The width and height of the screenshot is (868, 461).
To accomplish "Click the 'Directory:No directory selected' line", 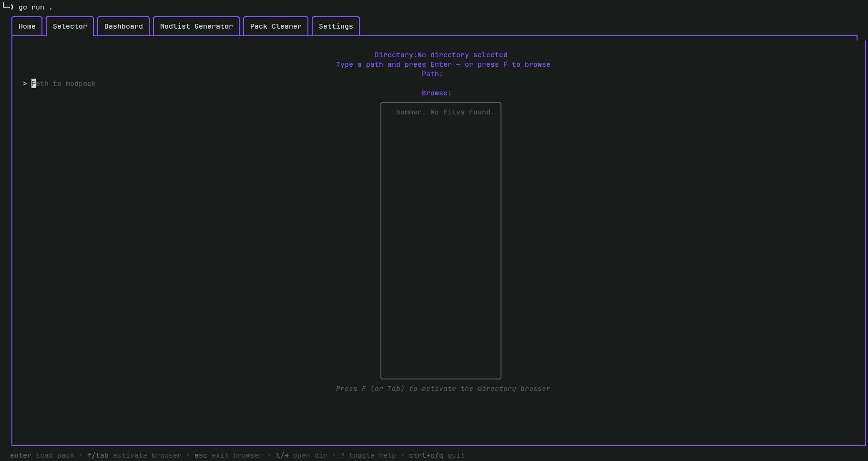I will coord(441,55).
